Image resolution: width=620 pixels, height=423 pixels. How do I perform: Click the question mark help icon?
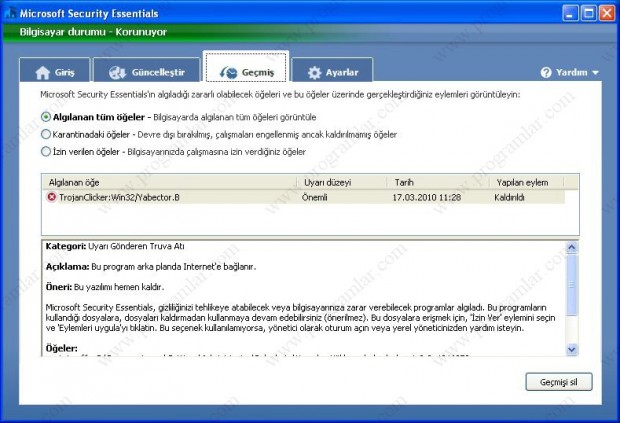546,73
